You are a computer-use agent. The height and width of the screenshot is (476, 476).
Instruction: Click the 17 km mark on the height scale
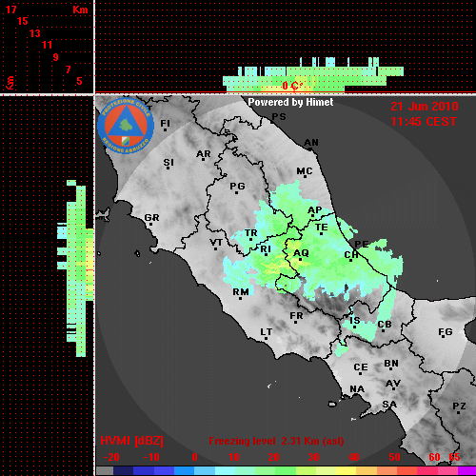tap(11, 10)
